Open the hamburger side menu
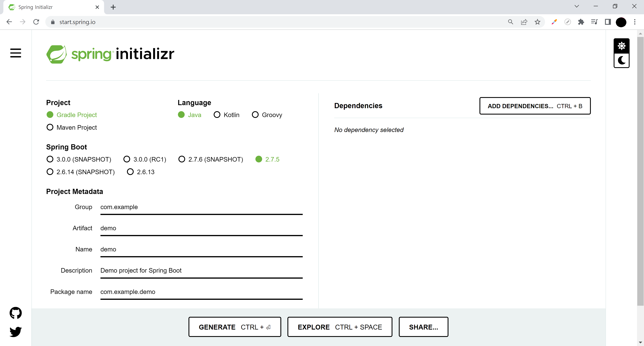This screenshot has height=346, width=644. [15, 53]
